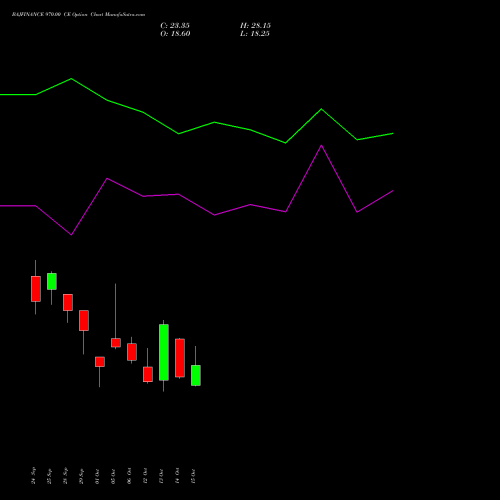Click the red candle for 24 Sep
This screenshot has width=500, height=500.
click(x=36, y=289)
